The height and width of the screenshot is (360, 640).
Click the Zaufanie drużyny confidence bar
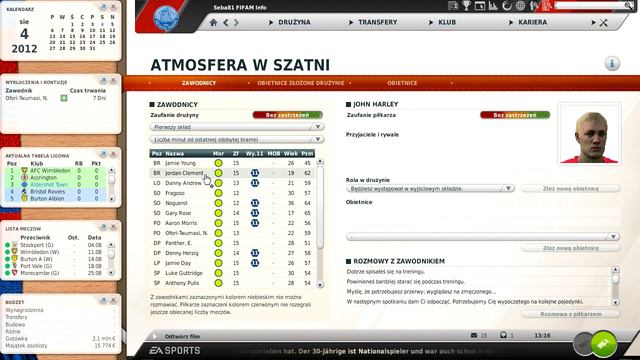[288, 115]
